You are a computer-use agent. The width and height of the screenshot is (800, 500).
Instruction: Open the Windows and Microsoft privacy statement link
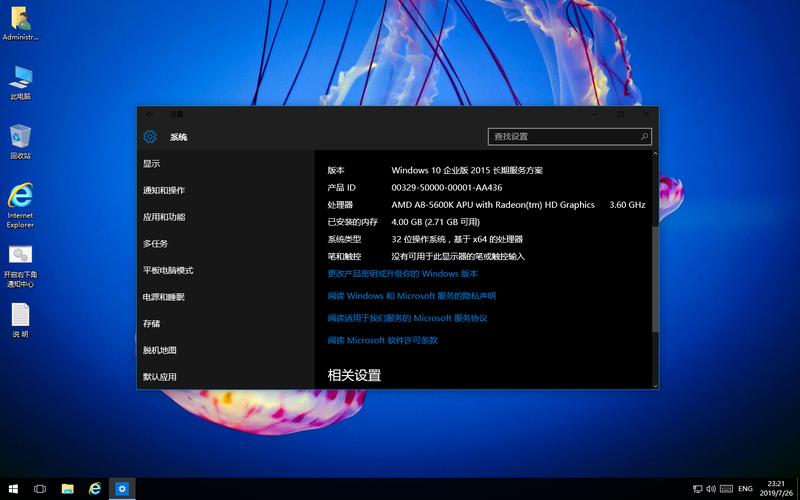(412, 296)
